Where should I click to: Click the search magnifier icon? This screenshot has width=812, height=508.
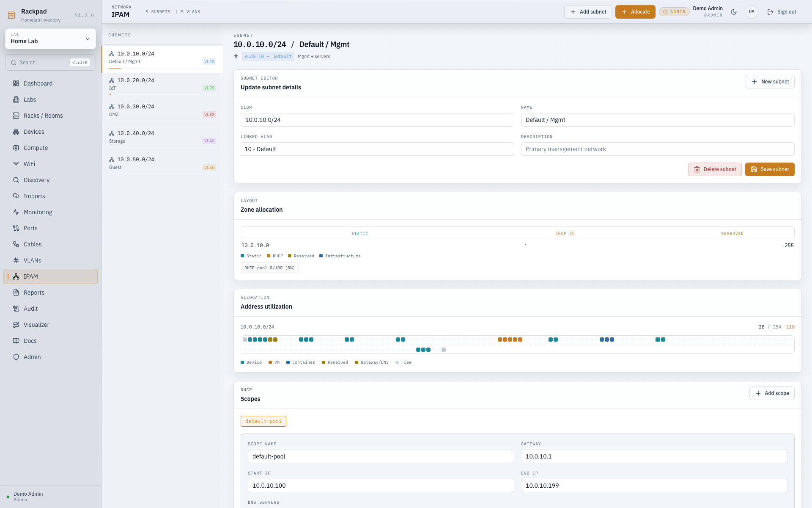(14, 63)
